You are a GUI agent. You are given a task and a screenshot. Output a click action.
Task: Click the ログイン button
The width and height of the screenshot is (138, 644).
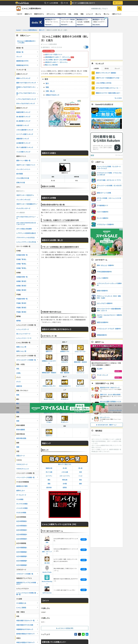[118, 3]
